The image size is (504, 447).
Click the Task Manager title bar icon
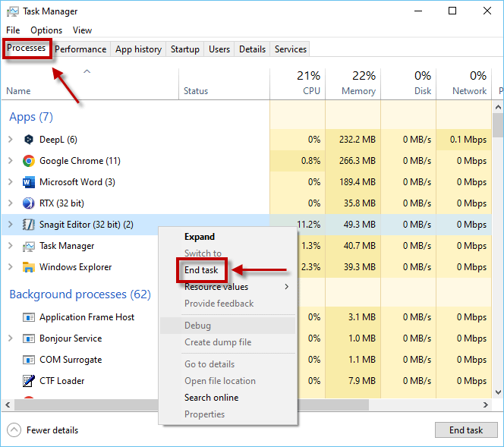coord(13,11)
